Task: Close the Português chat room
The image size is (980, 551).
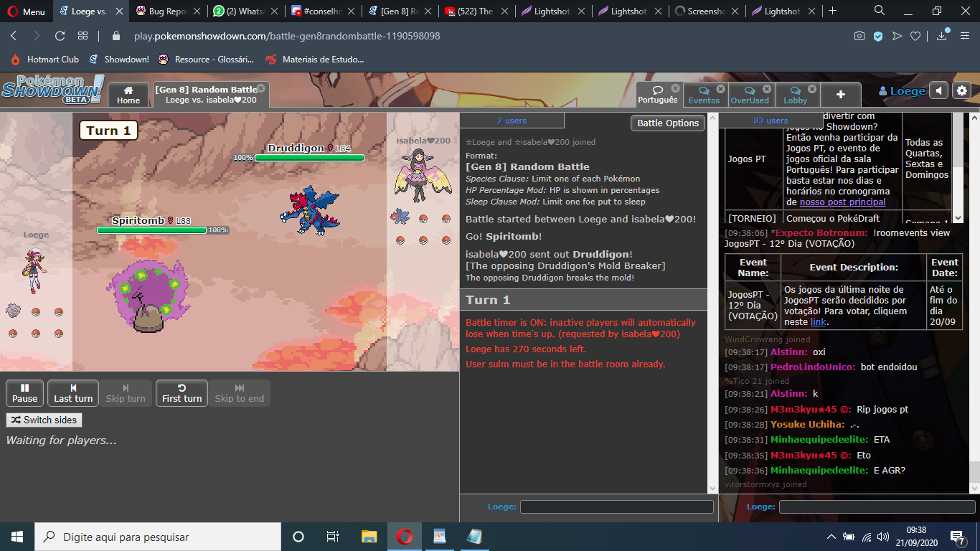Action: click(x=676, y=88)
